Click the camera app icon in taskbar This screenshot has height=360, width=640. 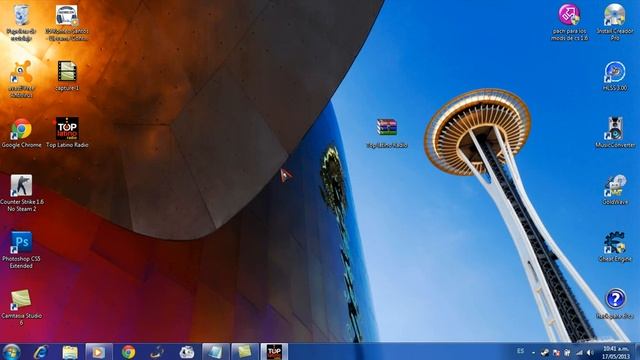pyautogui.click(x=187, y=352)
